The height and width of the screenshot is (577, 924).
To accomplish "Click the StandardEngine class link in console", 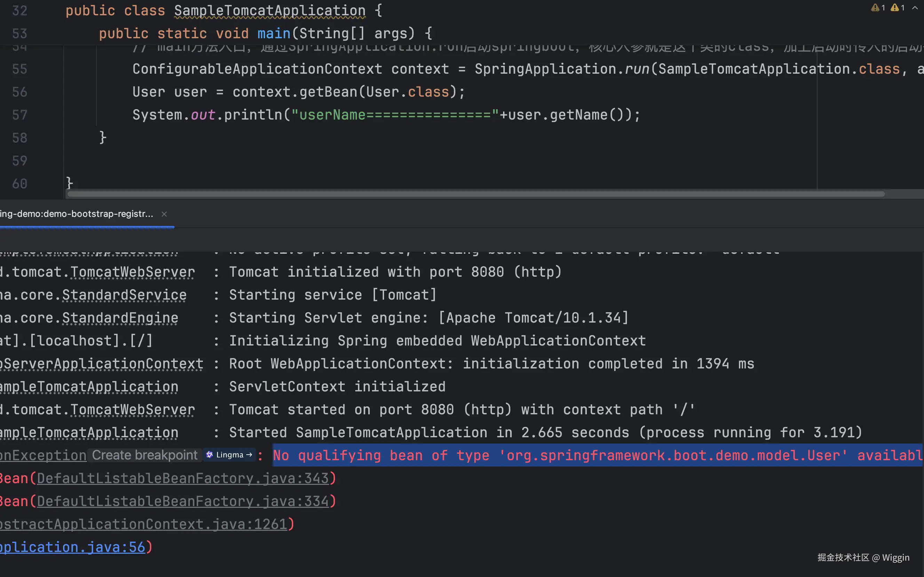I will [120, 318].
